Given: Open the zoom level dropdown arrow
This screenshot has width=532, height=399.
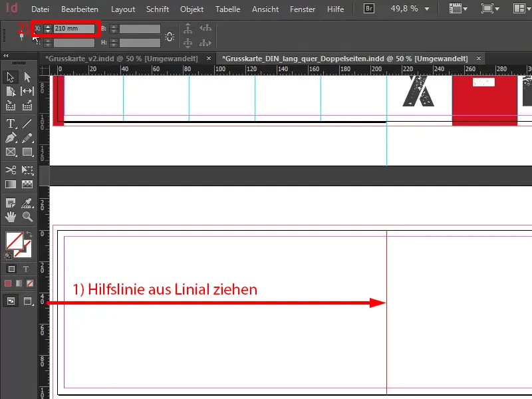Looking at the screenshot, I should click(427, 9).
